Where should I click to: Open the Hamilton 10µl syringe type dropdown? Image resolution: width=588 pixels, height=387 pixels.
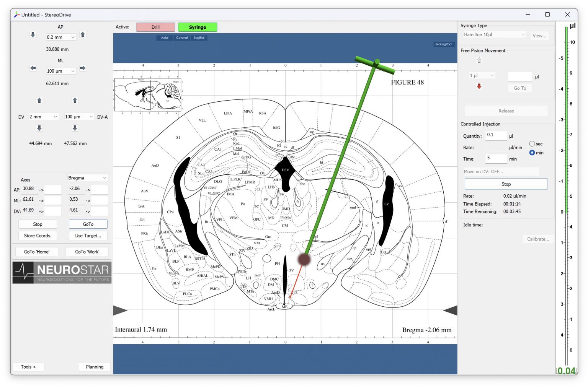click(494, 34)
